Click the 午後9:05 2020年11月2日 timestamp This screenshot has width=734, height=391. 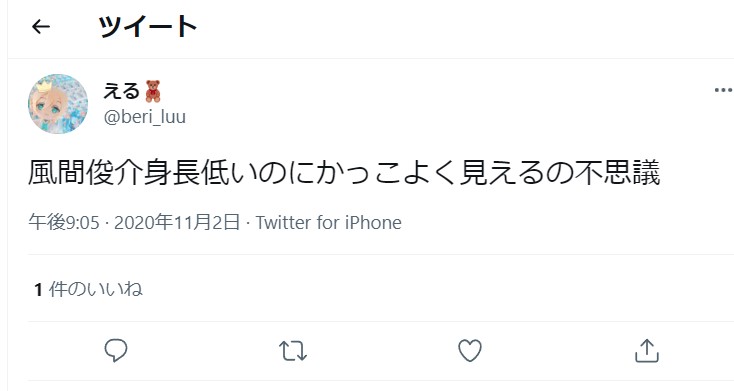pyautogui.click(x=134, y=222)
